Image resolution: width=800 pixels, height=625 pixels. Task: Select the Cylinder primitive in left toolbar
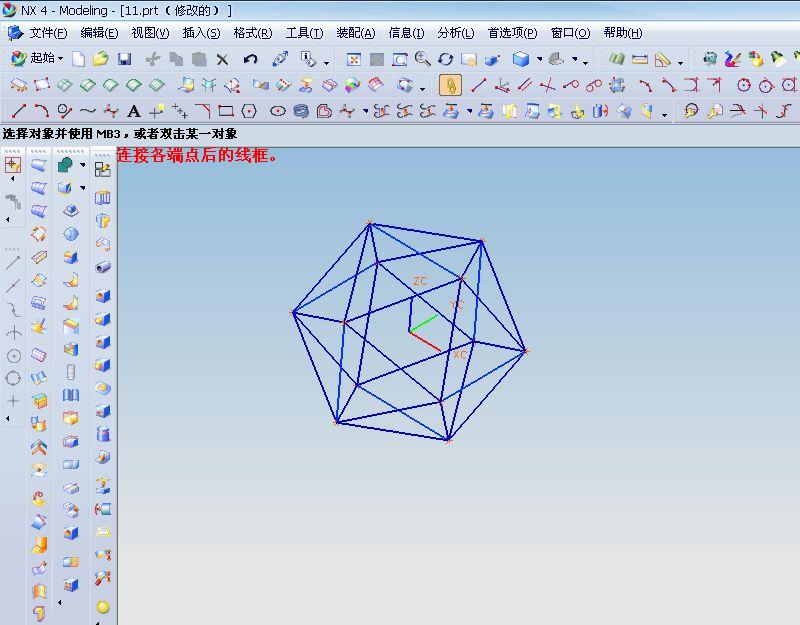(x=103, y=434)
